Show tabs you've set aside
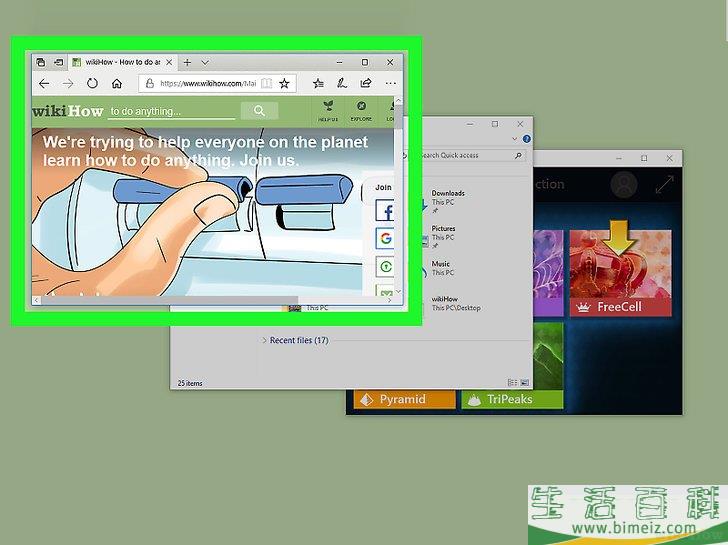This screenshot has width=728, height=545. (x=41, y=62)
